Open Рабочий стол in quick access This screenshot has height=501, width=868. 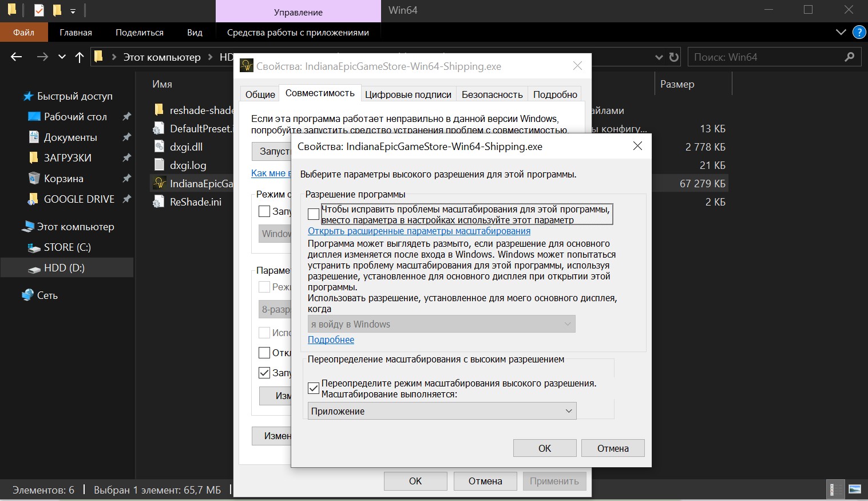75,117
